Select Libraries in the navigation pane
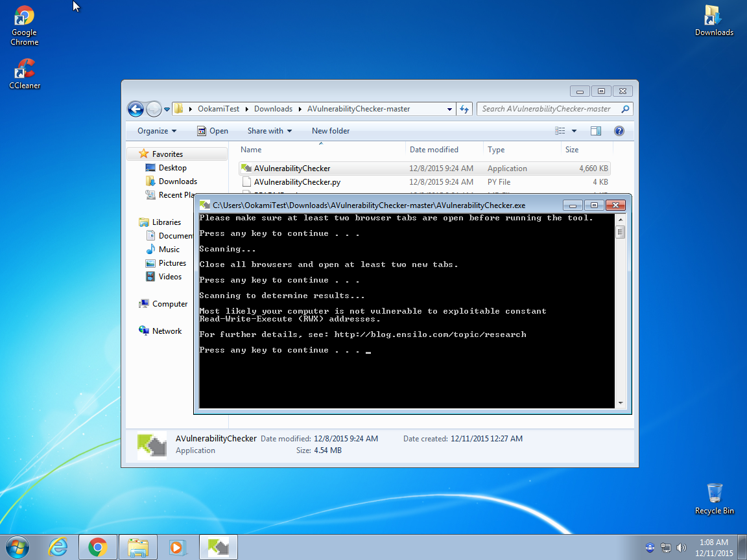The image size is (747, 560). [166, 222]
